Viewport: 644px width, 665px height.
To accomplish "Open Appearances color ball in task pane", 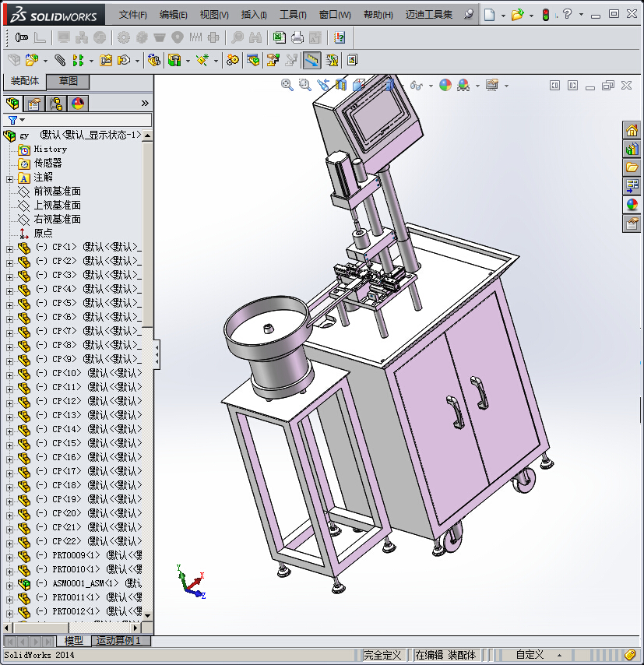I will [x=632, y=205].
